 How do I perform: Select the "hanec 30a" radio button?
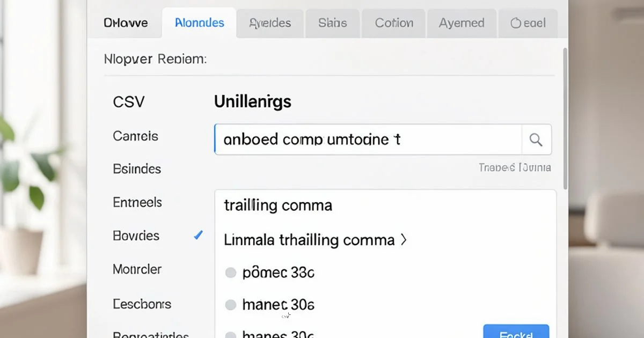(x=231, y=305)
